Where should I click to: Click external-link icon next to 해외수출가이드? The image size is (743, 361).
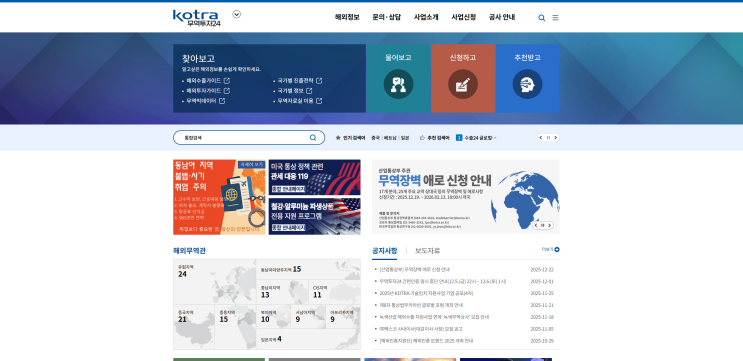click(227, 81)
